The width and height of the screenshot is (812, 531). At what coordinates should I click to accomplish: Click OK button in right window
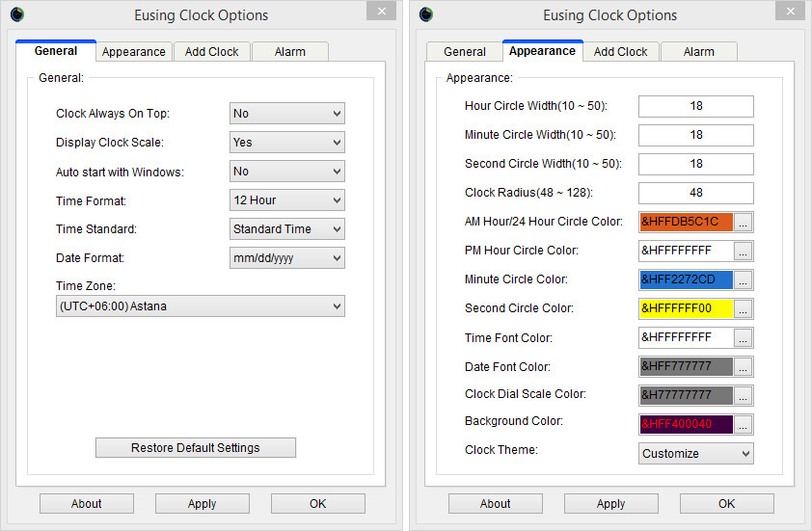(x=726, y=504)
